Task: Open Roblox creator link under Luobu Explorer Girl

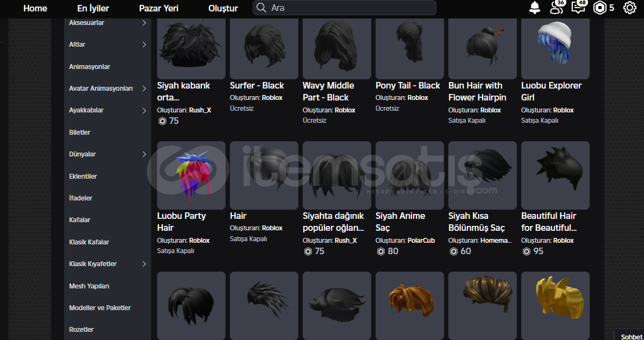Action: [x=564, y=110]
